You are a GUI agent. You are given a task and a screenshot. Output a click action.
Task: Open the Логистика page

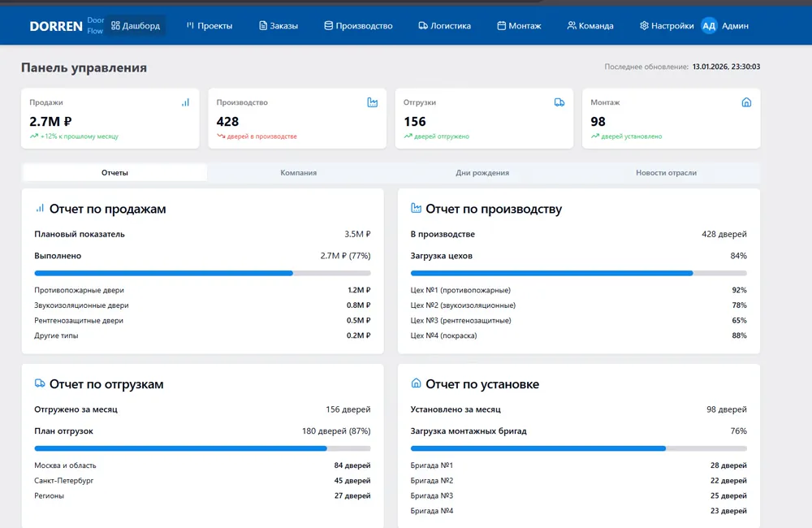tap(445, 25)
